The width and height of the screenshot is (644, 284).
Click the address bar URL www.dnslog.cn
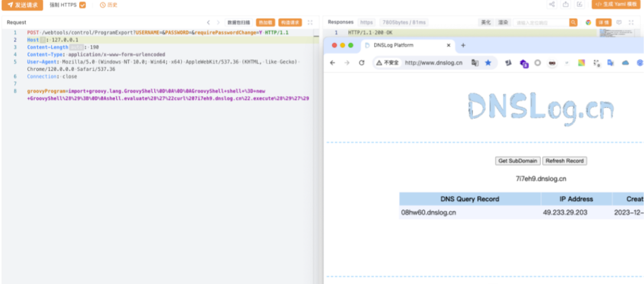pyautogui.click(x=434, y=63)
